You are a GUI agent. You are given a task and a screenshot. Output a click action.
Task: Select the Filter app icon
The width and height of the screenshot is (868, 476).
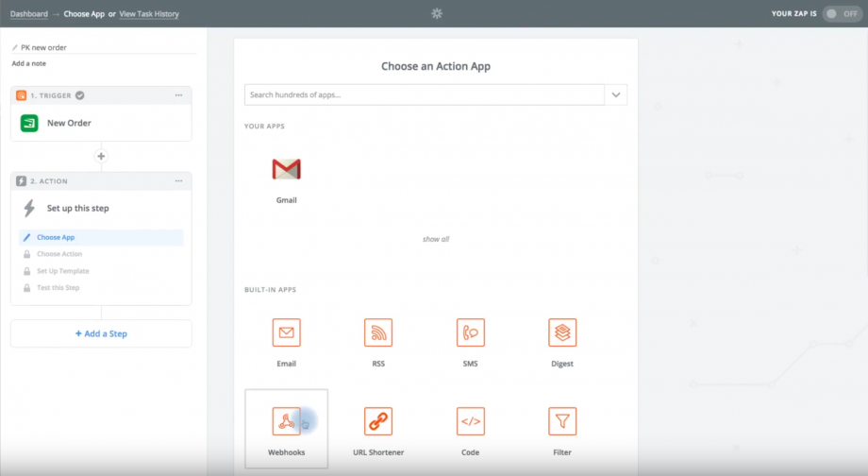(x=562, y=421)
